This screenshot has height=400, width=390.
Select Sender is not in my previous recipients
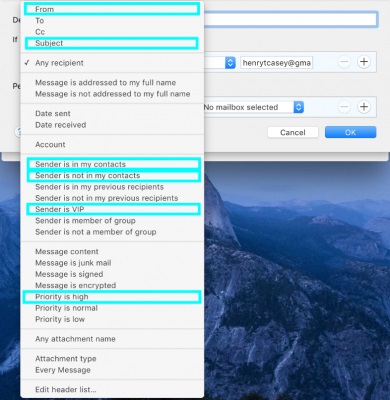pos(112,198)
